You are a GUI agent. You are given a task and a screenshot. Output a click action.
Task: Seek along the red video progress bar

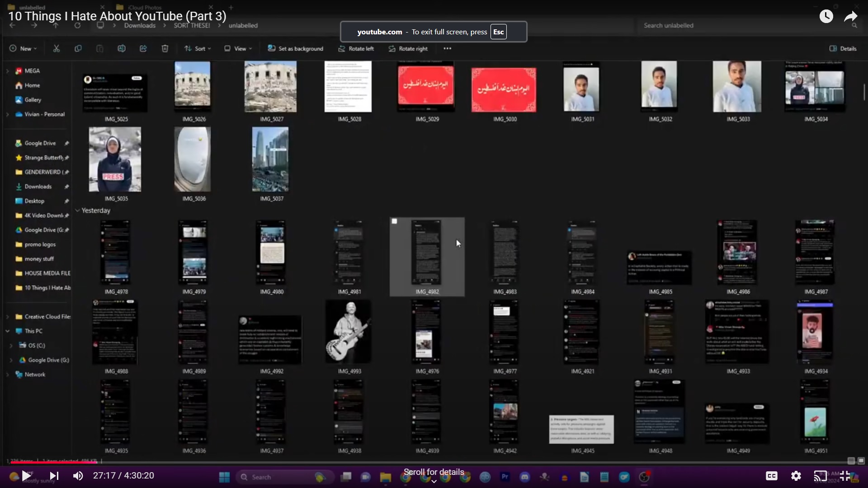434,462
